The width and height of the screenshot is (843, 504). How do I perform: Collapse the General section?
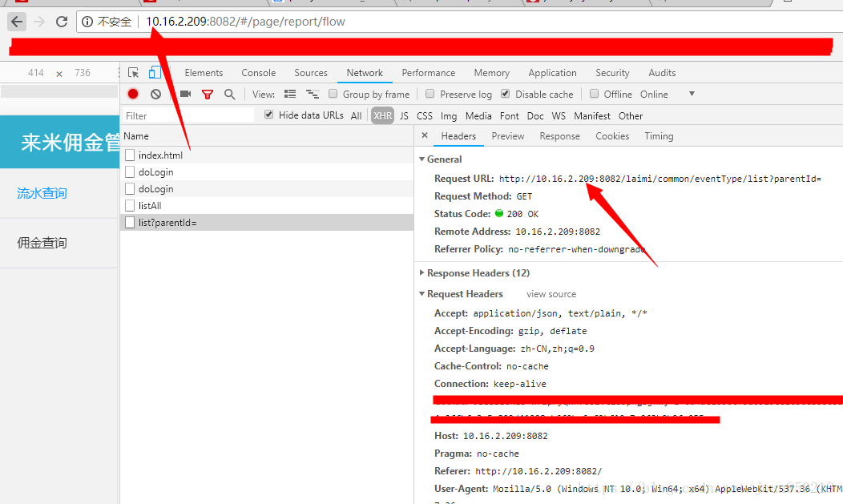click(422, 159)
